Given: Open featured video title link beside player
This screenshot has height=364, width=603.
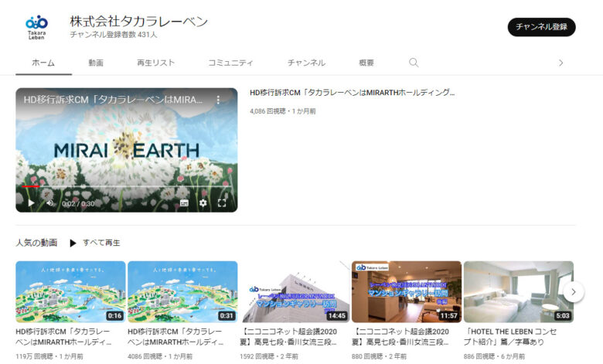Looking at the screenshot, I should pos(352,93).
